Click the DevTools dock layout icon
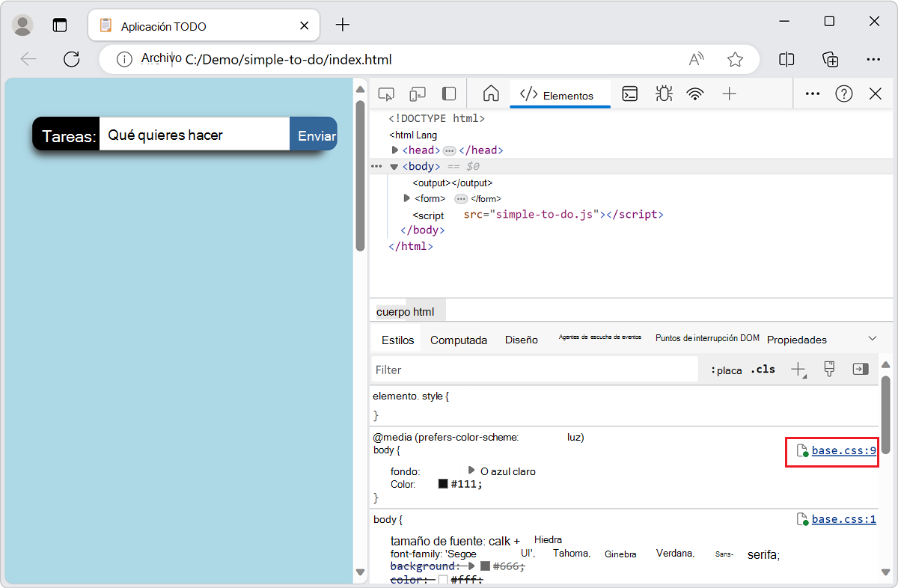This screenshot has height=588, width=898. pyautogui.click(x=448, y=94)
